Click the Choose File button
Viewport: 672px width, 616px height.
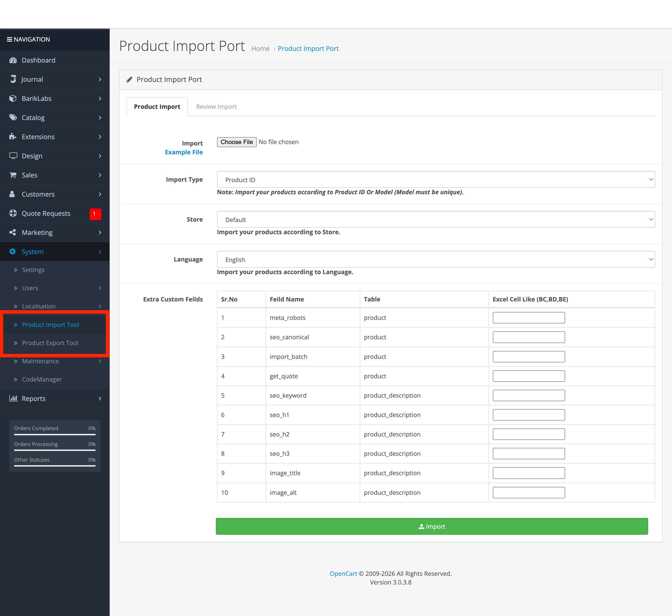(x=237, y=142)
